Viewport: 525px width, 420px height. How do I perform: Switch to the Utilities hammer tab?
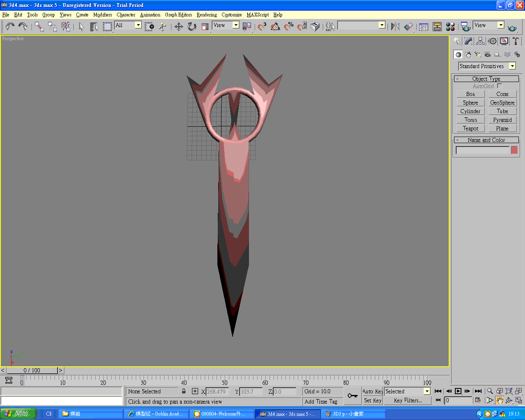point(516,41)
